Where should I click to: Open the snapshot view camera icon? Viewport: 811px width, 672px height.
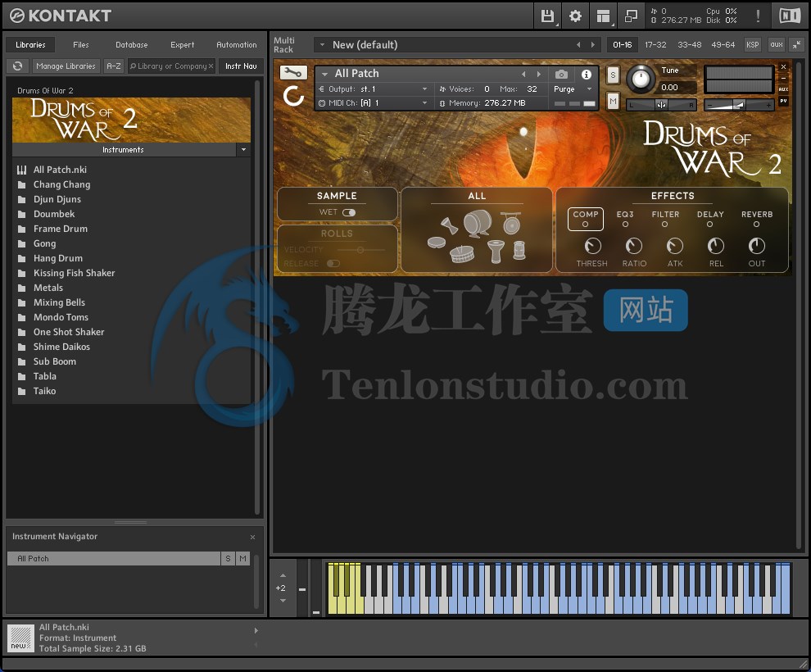pyautogui.click(x=561, y=75)
